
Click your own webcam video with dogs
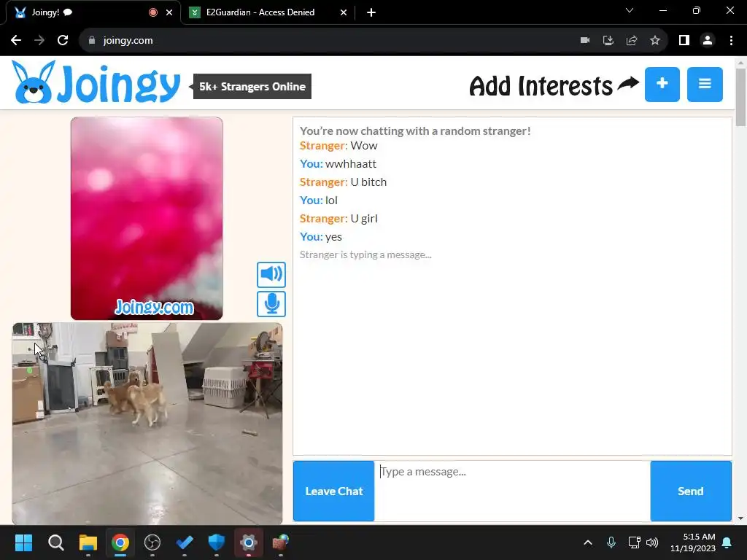147,424
